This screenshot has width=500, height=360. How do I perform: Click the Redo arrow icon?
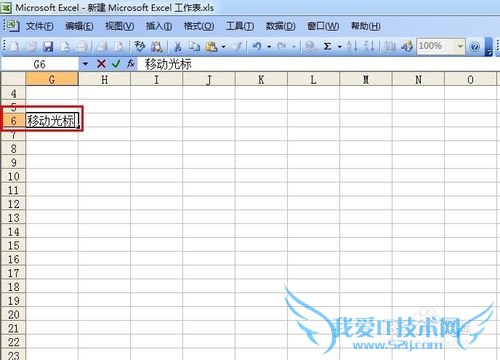tap(282, 46)
